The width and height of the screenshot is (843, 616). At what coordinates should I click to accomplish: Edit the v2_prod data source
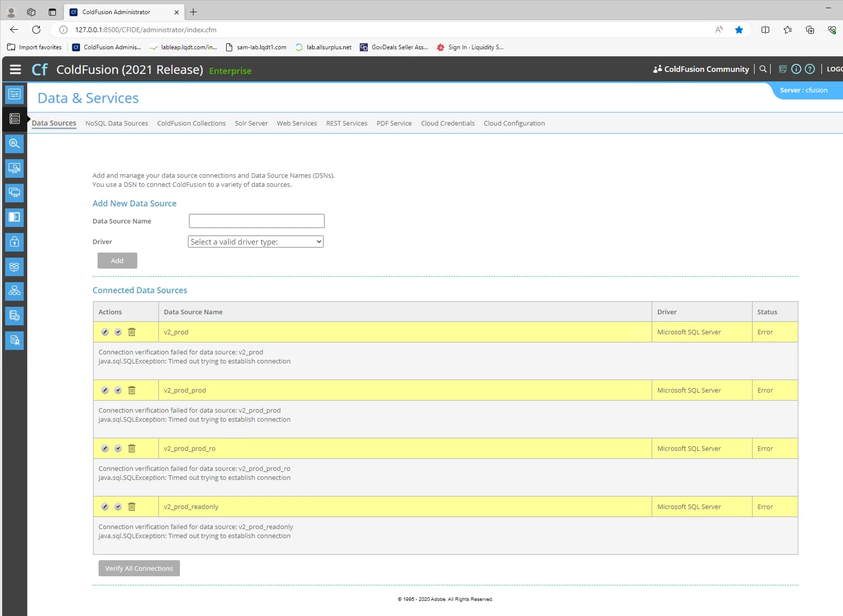click(x=105, y=332)
